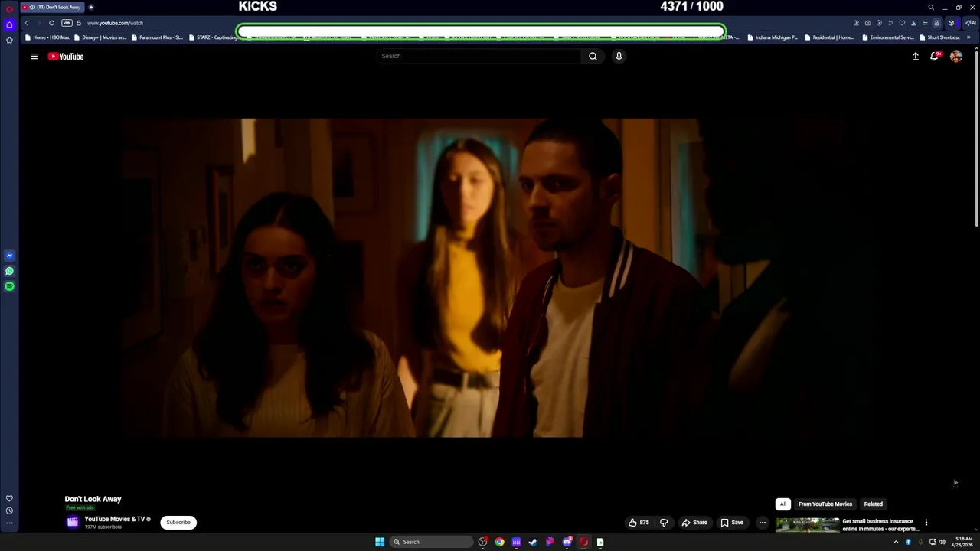Open the Short Sheet.xlsx bookmark
The image size is (980, 551).
939,37
